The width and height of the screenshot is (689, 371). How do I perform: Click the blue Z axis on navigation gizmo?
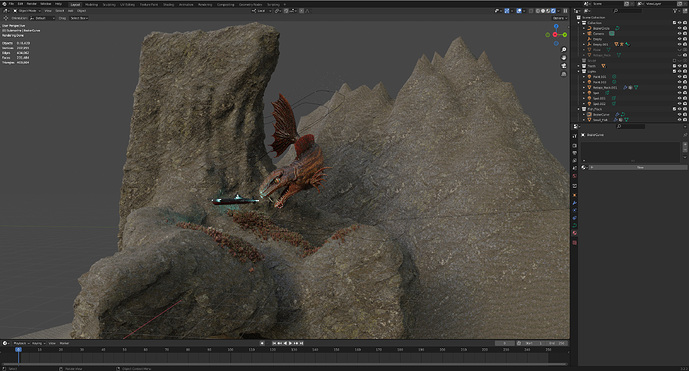[x=556, y=26]
